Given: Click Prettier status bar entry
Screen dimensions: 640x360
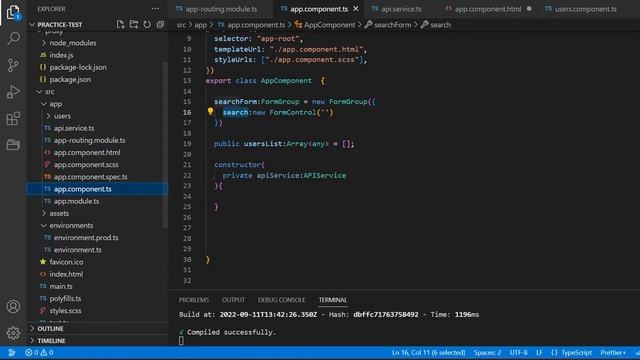Looking at the screenshot, I should tap(613, 353).
